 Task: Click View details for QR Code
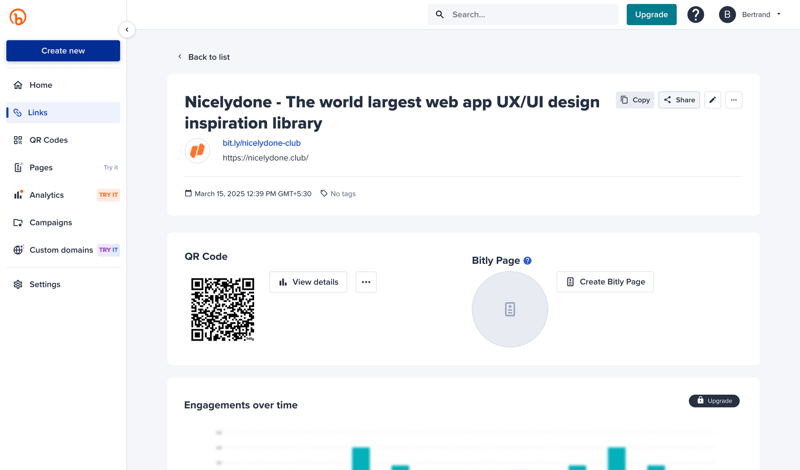click(x=308, y=282)
